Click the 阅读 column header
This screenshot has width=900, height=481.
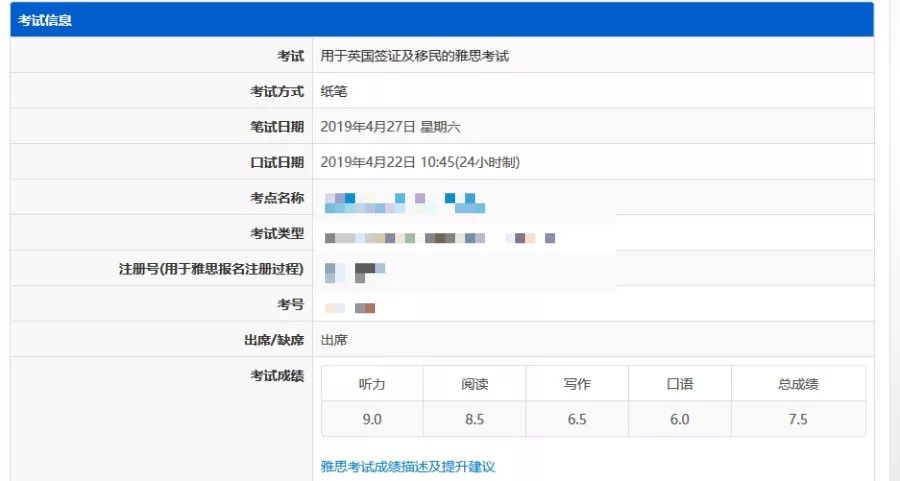coord(475,384)
